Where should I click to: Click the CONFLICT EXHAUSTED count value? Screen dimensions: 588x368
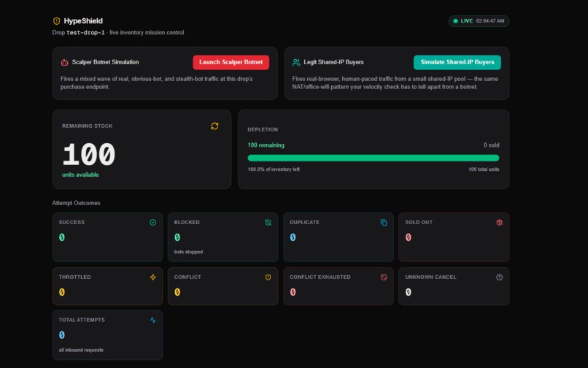click(x=293, y=293)
